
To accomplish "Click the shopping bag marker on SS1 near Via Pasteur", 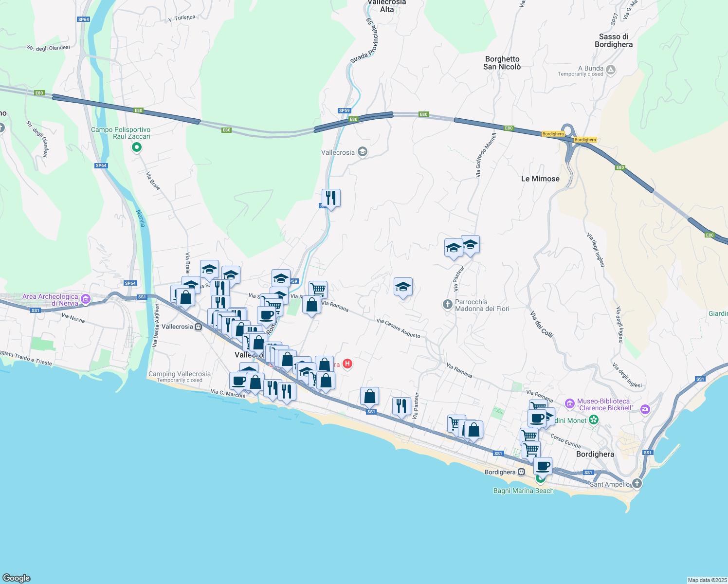I will click(x=370, y=397).
